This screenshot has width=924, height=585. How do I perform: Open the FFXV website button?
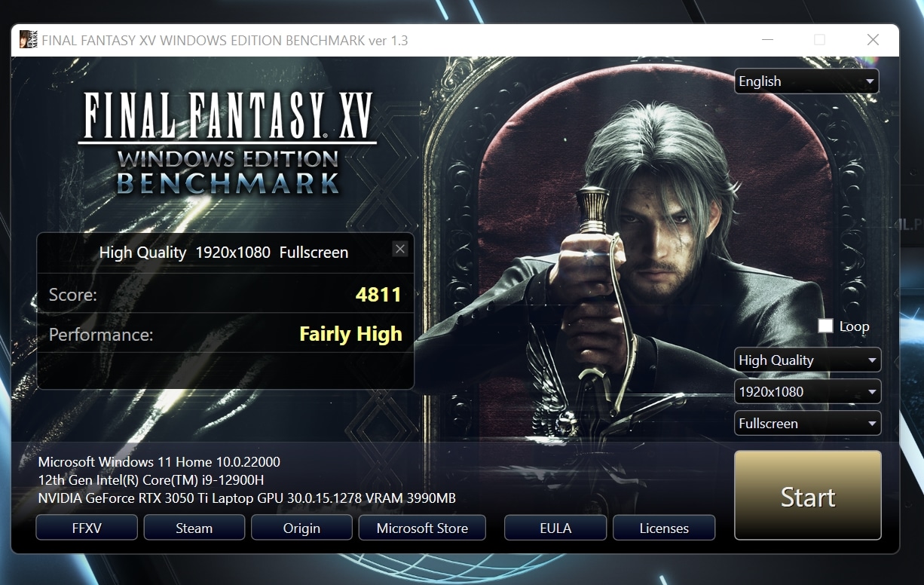tap(87, 528)
